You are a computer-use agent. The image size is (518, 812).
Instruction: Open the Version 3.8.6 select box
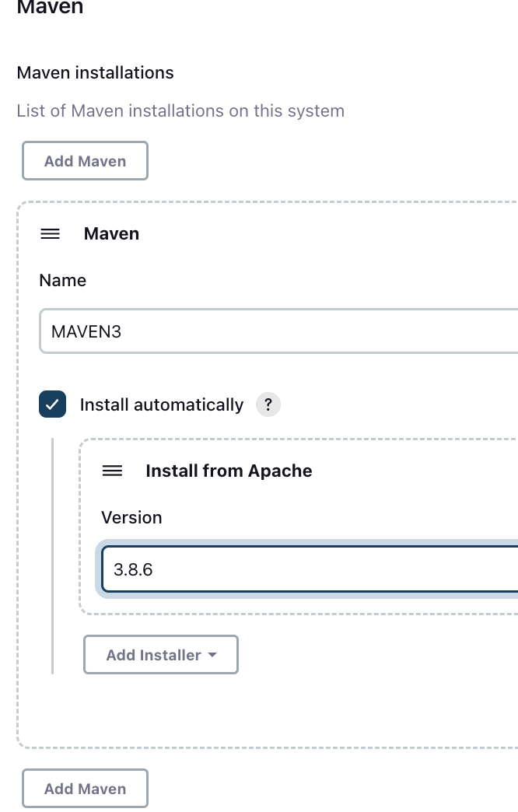coord(310,569)
